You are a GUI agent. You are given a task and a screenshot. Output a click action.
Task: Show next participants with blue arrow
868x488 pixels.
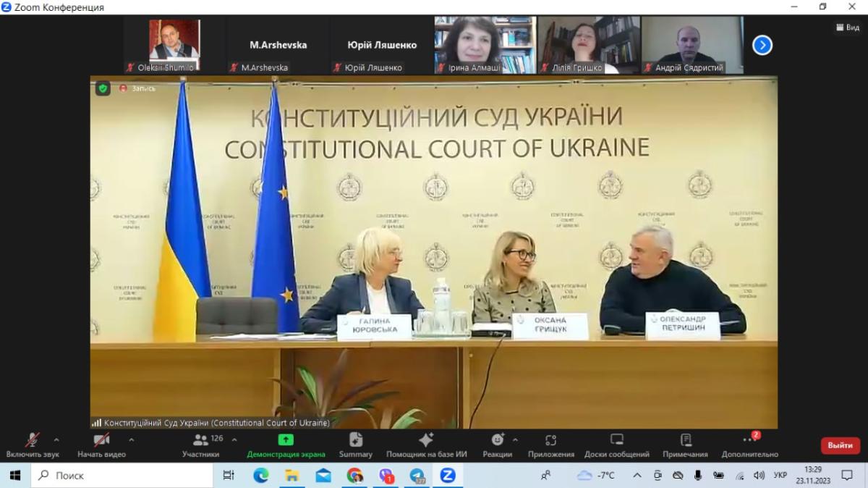(762, 45)
